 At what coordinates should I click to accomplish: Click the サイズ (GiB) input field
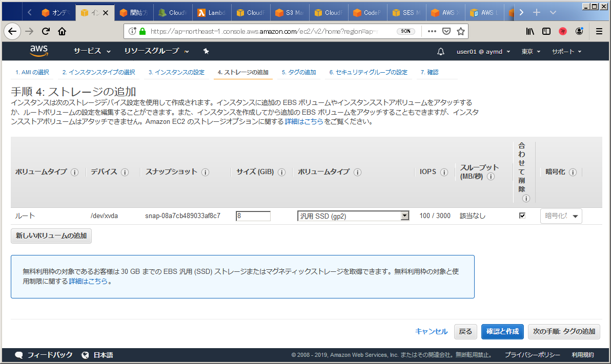(x=253, y=216)
